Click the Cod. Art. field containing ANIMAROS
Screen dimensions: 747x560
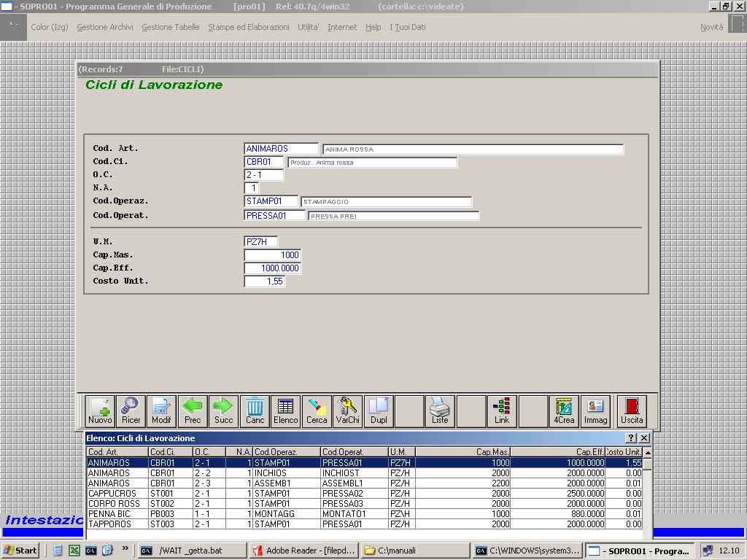click(281, 149)
